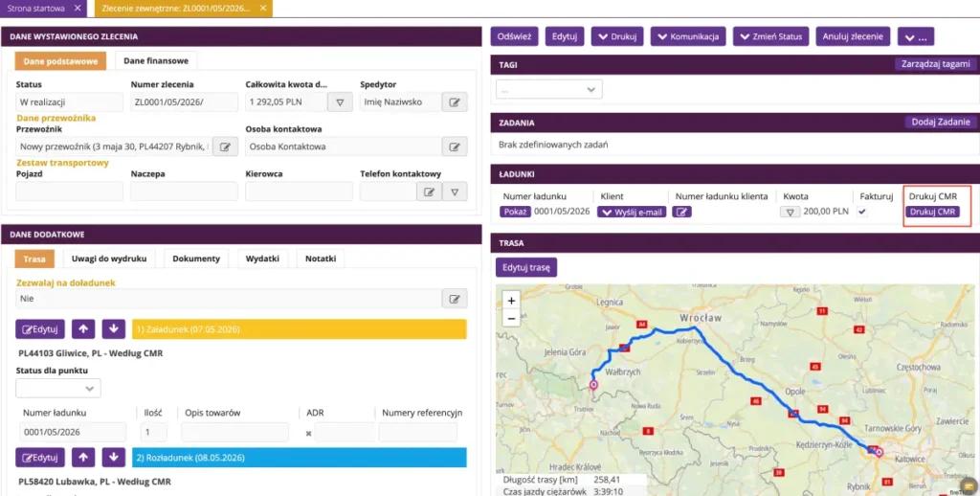
Task: Click Edytuj trasę button
Action: click(x=526, y=267)
